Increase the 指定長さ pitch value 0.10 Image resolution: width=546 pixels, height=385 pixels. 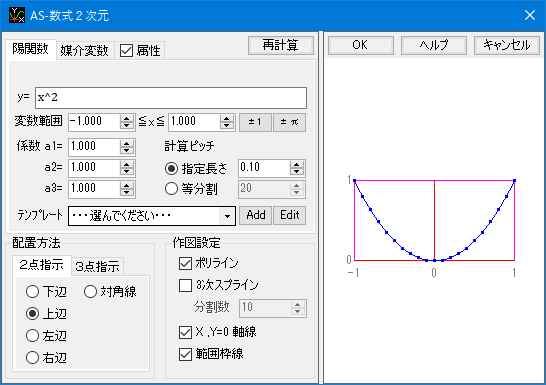[297, 164]
